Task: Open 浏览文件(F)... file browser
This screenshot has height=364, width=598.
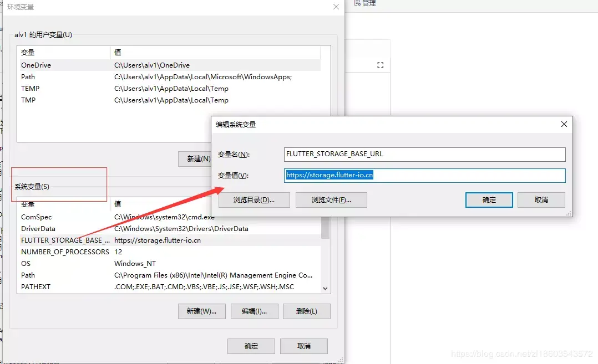Action: pos(331,200)
